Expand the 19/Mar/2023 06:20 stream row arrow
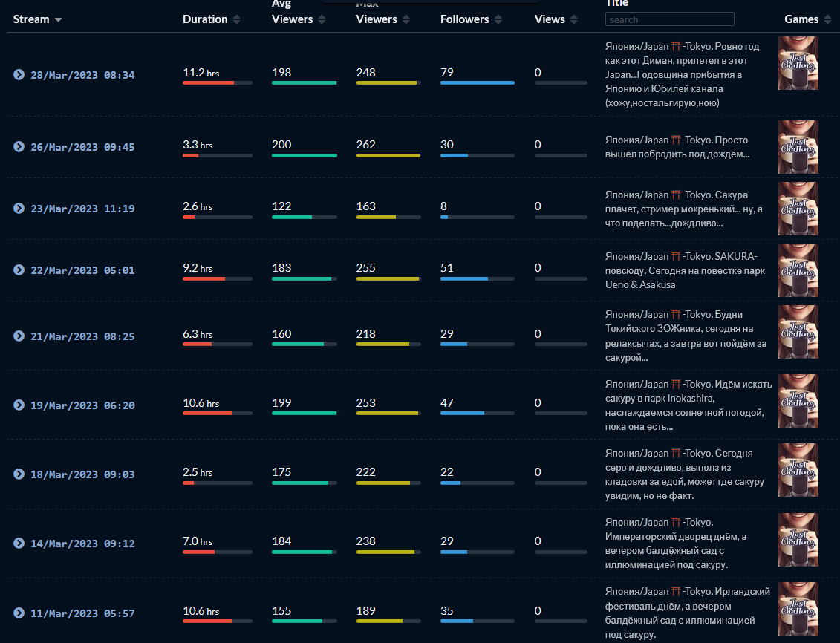Screen dimensions: 840x643 click(19, 405)
